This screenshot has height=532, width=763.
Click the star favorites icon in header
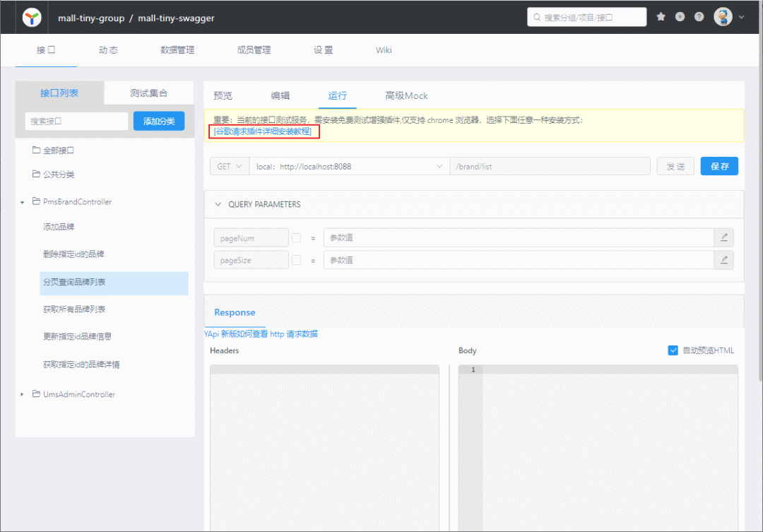click(x=661, y=17)
